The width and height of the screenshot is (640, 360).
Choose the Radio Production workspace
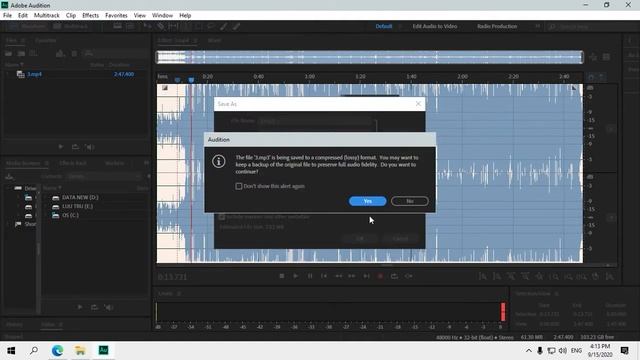[x=497, y=26]
